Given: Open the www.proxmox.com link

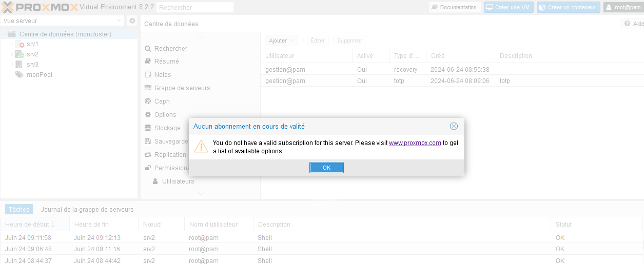Looking at the screenshot, I should (415, 143).
